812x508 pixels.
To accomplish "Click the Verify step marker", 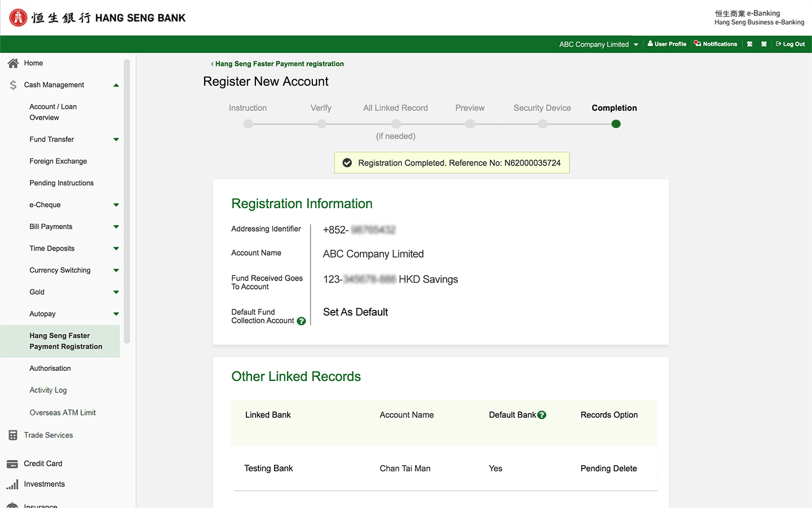I will coord(321,124).
